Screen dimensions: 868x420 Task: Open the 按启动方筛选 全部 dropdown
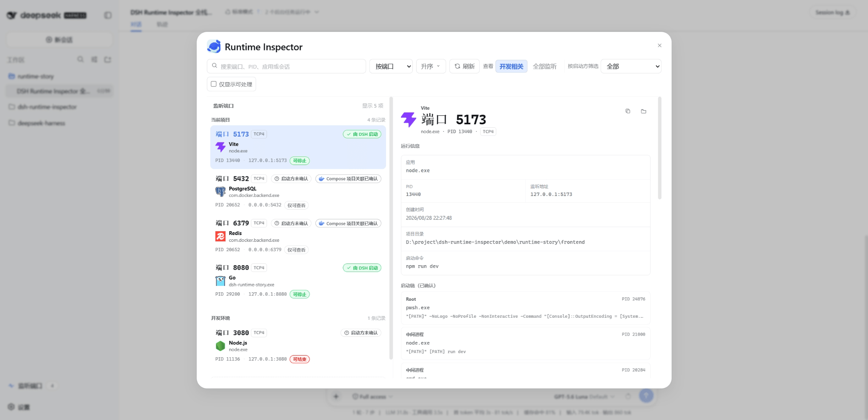[x=631, y=66]
